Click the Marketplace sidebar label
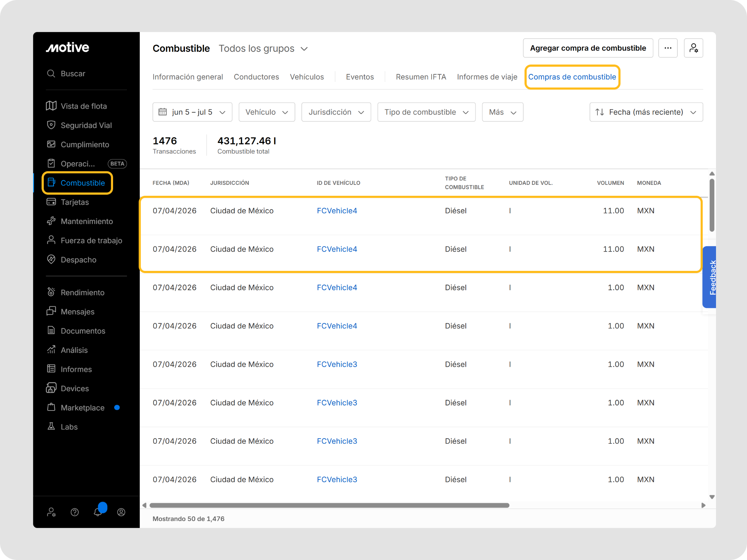 point(82,408)
